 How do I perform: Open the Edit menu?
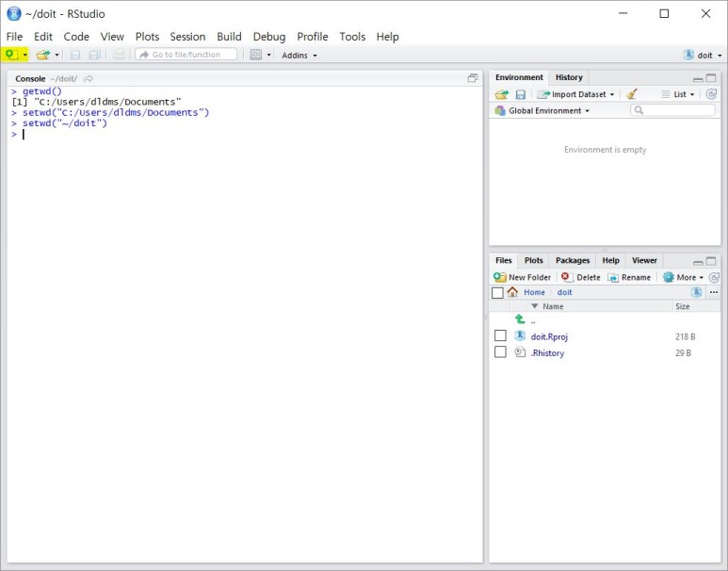(x=43, y=37)
